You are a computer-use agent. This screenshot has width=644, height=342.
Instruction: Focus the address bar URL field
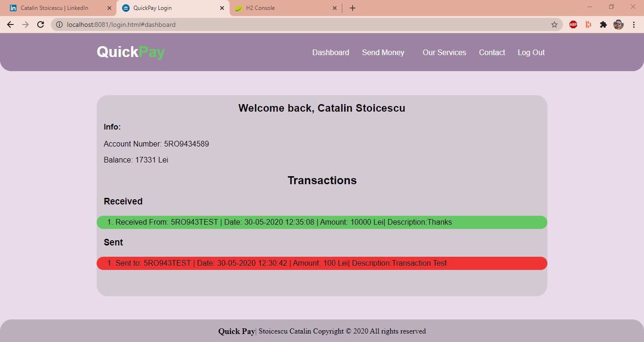(x=306, y=24)
